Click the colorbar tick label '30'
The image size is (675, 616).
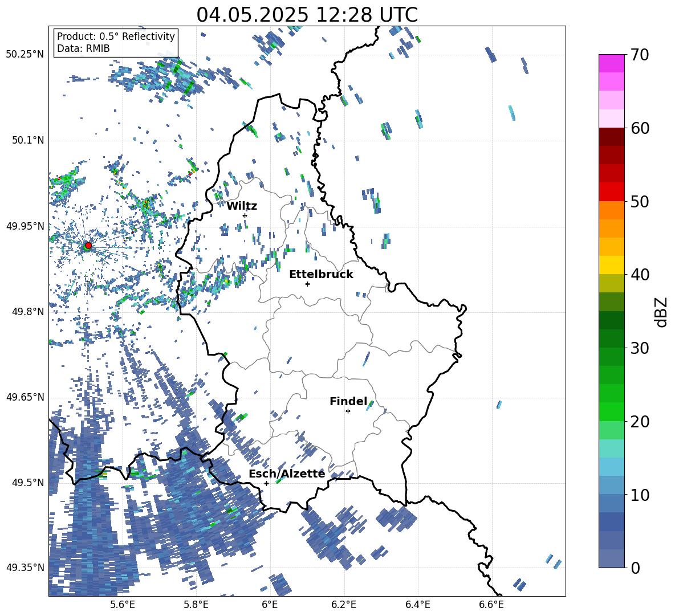point(640,348)
